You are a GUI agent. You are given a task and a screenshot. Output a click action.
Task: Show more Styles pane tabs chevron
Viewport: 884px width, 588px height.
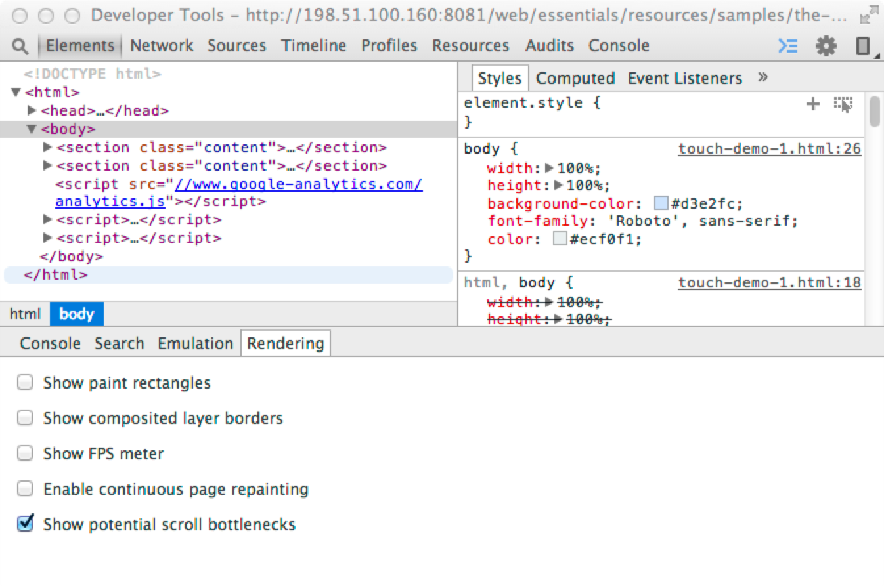(x=762, y=77)
